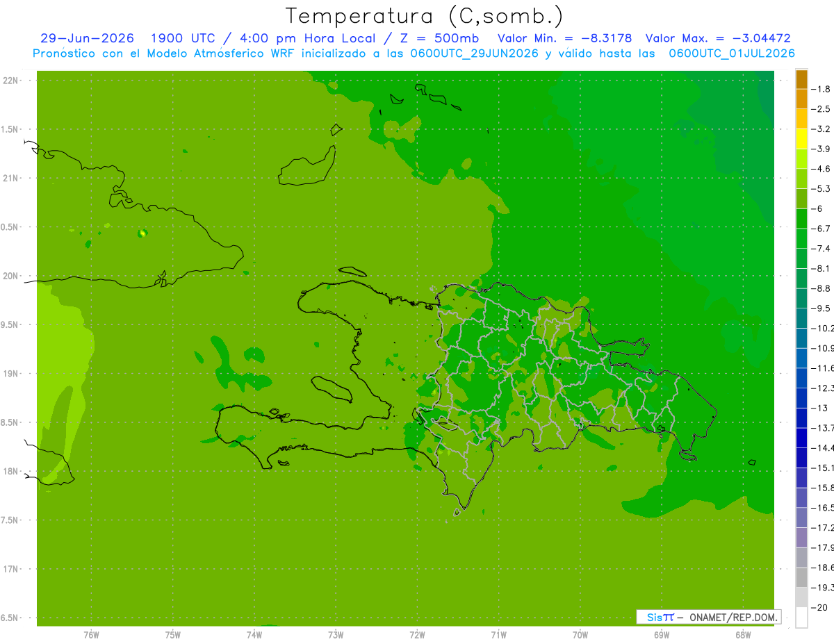Click the "-8.1" colorbar label
Screen dimensions: 834x644
tap(821, 268)
